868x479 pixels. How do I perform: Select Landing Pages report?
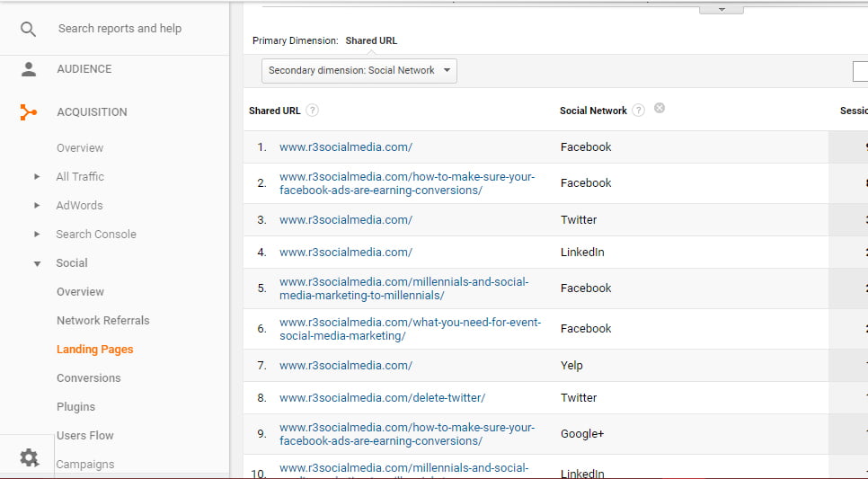tap(94, 350)
